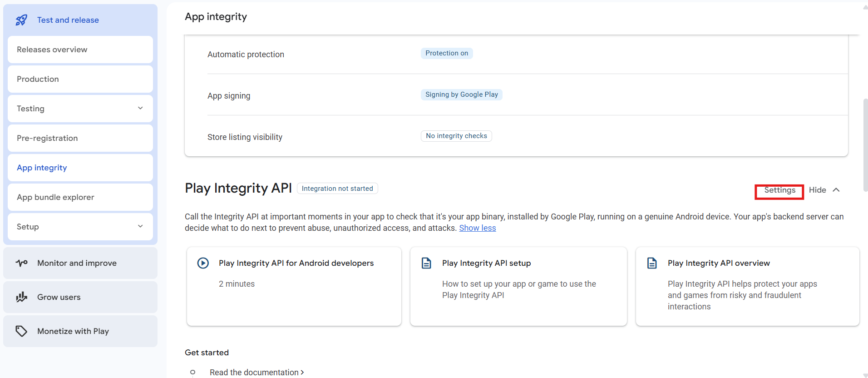Click the rocket icon beside Test and release
The image size is (868, 378).
coord(21,20)
